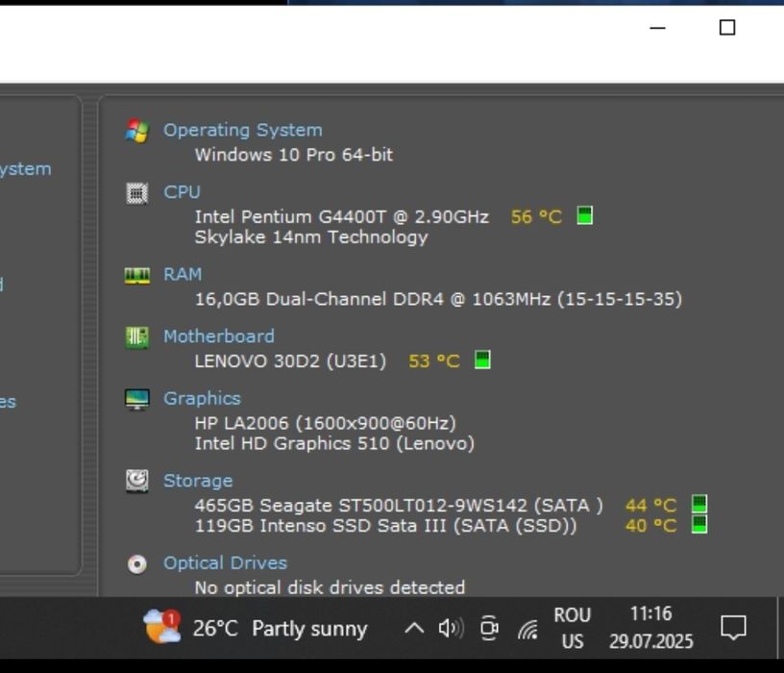784x673 pixels.
Task: Click the Optical Drives disc icon
Action: [137, 564]
